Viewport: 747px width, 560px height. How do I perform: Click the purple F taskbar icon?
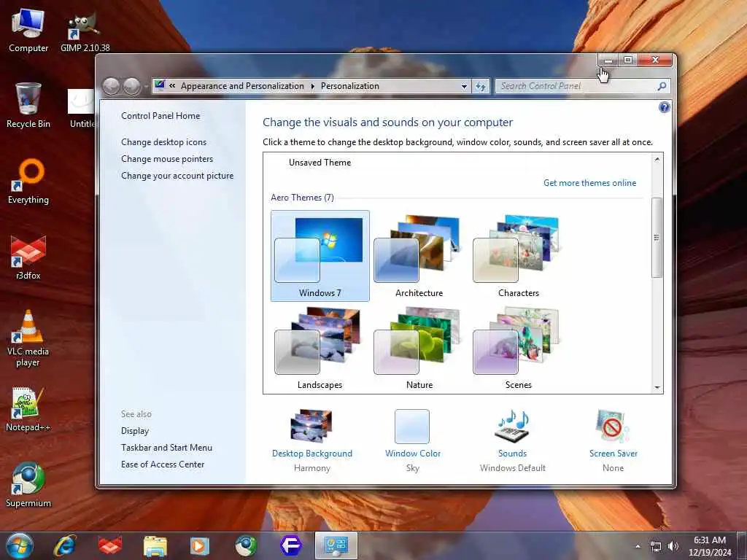[290, 545]
